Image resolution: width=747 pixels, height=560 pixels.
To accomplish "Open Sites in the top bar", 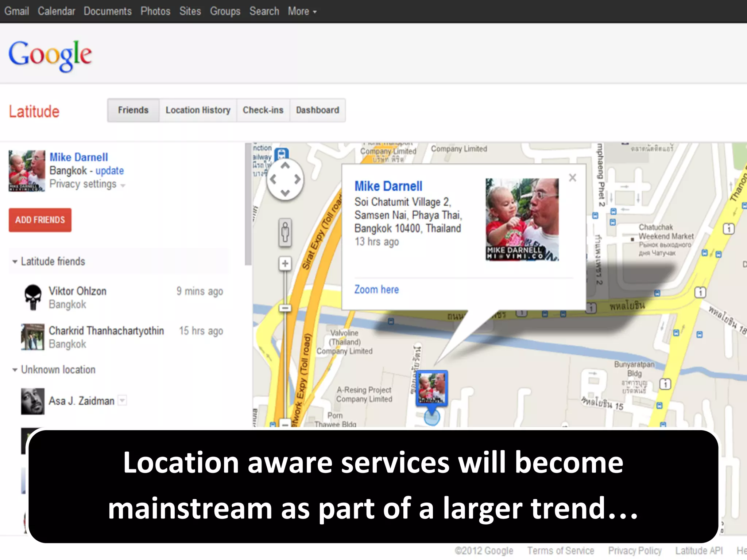I will [190, 11].
